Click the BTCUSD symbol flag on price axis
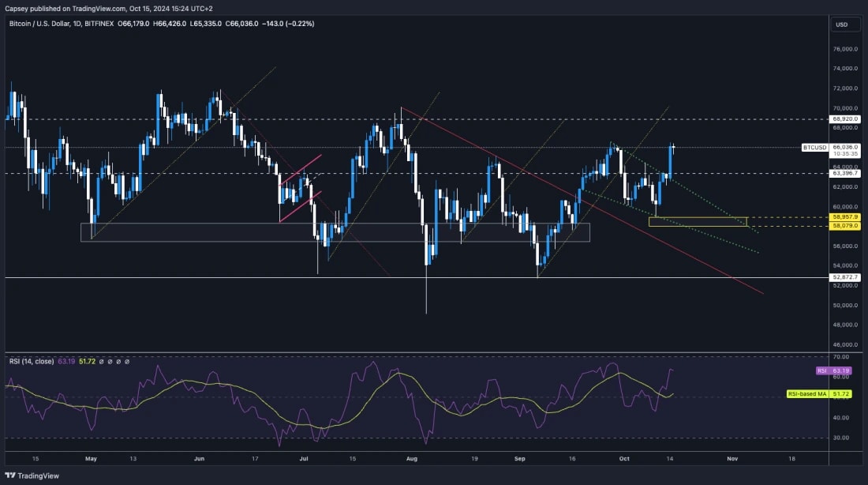The height and width of the screenshot is (485, 868). tap(816, 147)
